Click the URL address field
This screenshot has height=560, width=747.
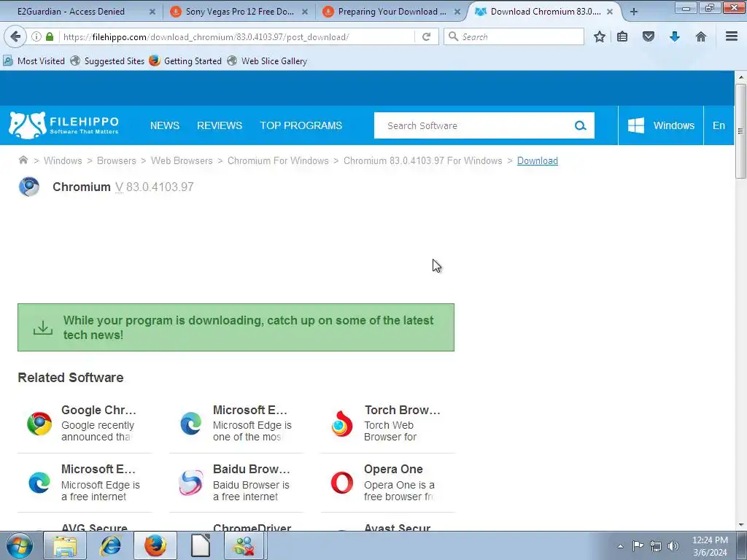click(237, 36)
